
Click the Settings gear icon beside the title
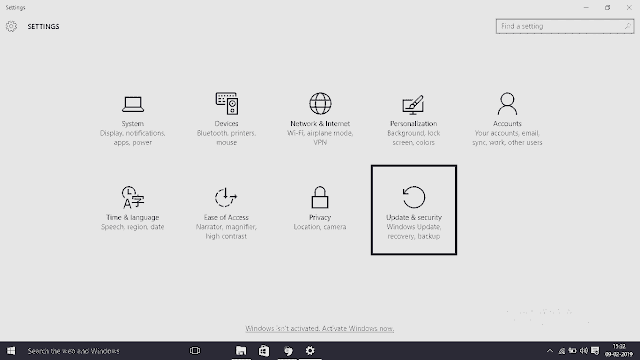point(11,27)
